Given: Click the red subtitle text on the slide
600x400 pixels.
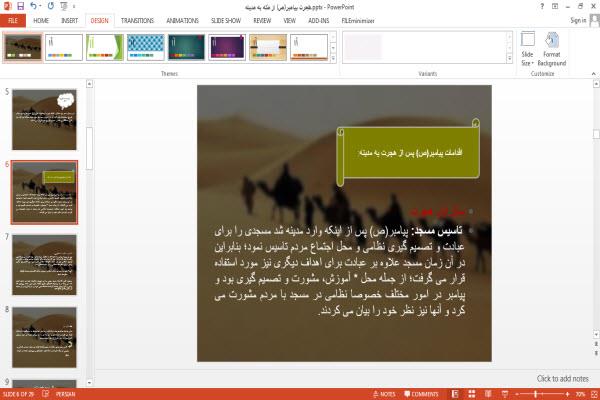Looking at the screenshot, I should (x=438, y=211).
